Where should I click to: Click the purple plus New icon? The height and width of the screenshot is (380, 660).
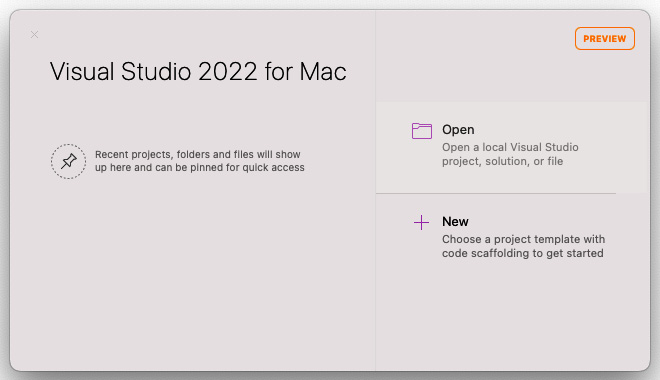[x=421, y=222]
